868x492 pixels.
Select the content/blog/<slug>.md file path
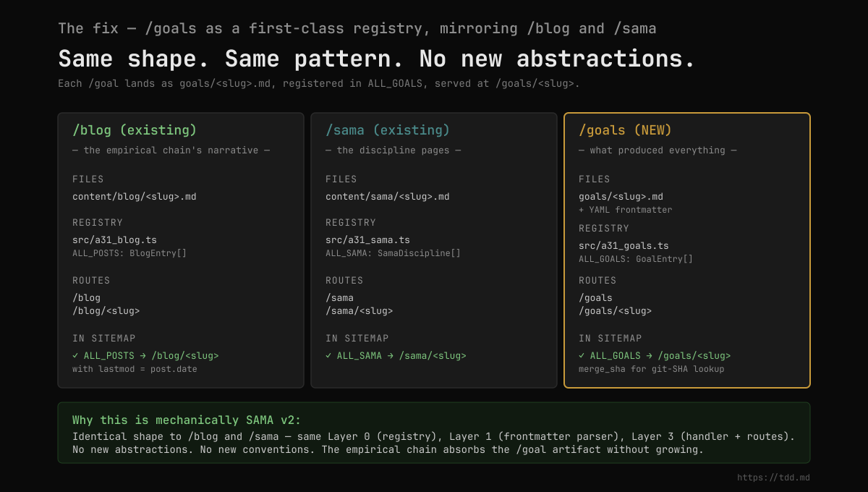(x=135, y=197)
